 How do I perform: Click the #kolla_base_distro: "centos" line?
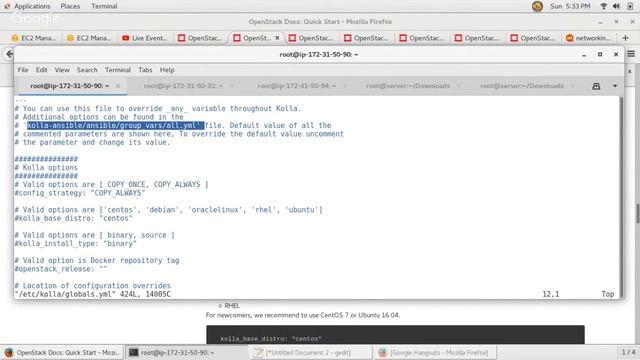[x=73, y=218]
